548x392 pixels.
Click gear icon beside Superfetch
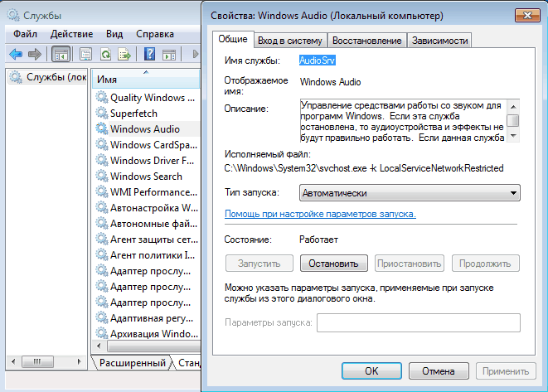(x=102, y=113)
